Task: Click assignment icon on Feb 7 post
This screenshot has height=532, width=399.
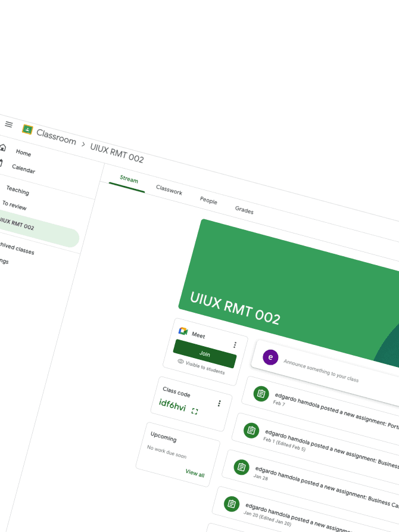Action: (261, 394)
